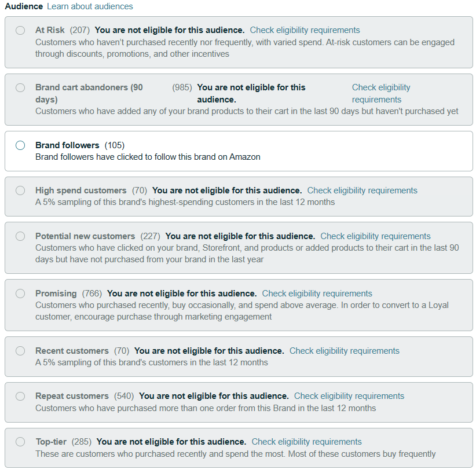Check eligibility requirements for Repeat customers
The width and height of the screenshot is (476, 473).
[x=349, y=396]
